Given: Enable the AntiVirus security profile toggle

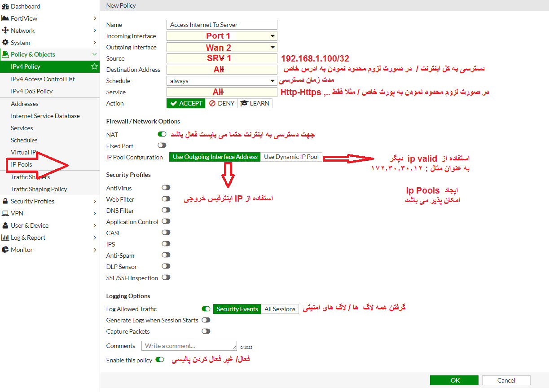Looking at the screenshot, I should [x=166, y=188].
